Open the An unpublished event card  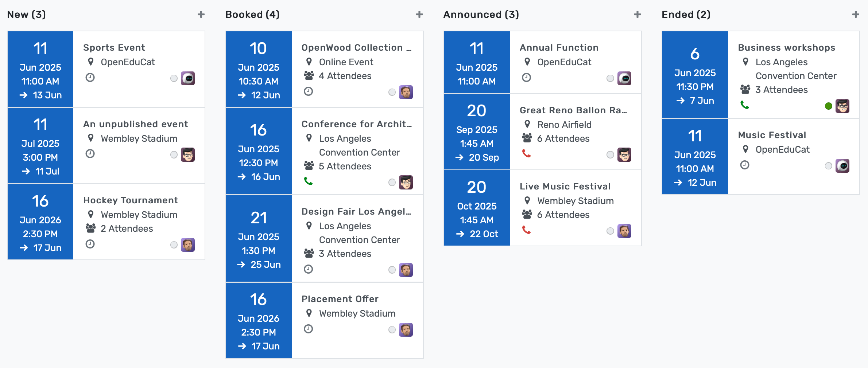(136, 124)
